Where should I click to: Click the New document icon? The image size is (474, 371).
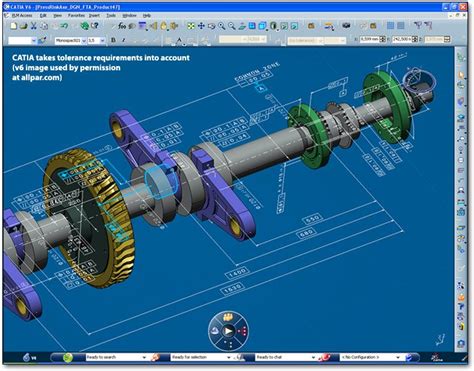13,26
